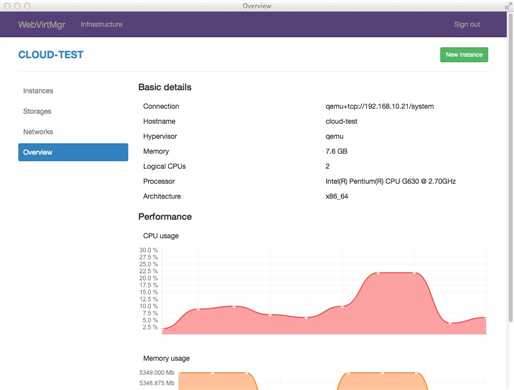Click the Sign out link
The image size is (514, 390).
click(x=467, y=25)
